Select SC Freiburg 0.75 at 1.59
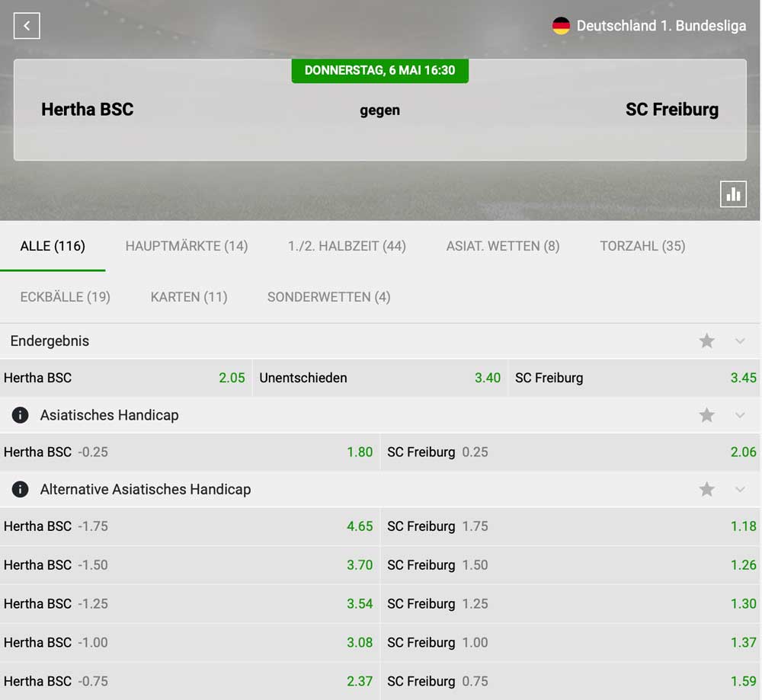Screen dimensions: 762x700 [x=571, y=682]
